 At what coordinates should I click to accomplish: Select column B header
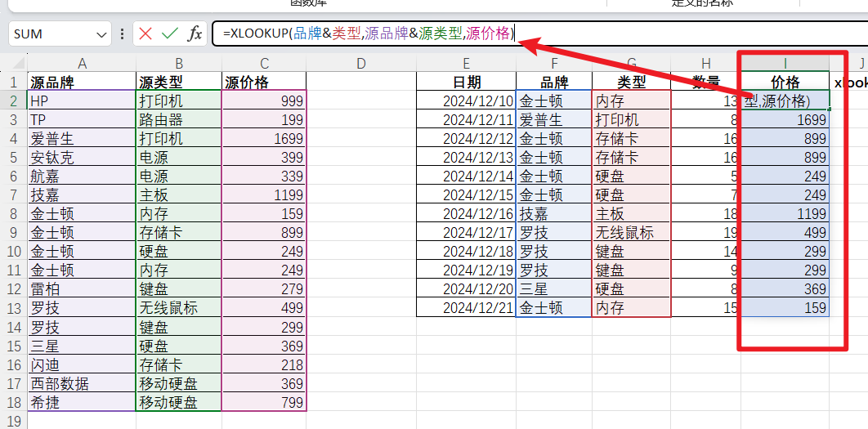(179, 64)
